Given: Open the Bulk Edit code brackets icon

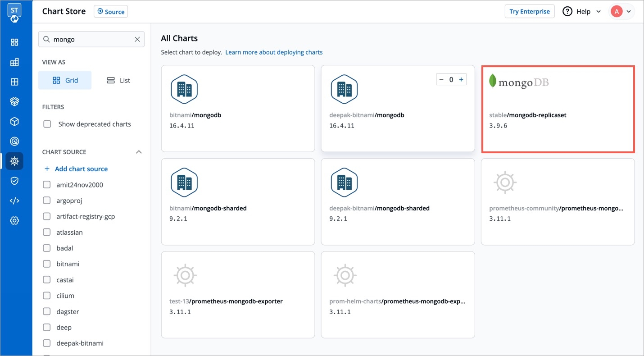Looking at the screenshot, I should pyautogui.click(x=14, y=201).
